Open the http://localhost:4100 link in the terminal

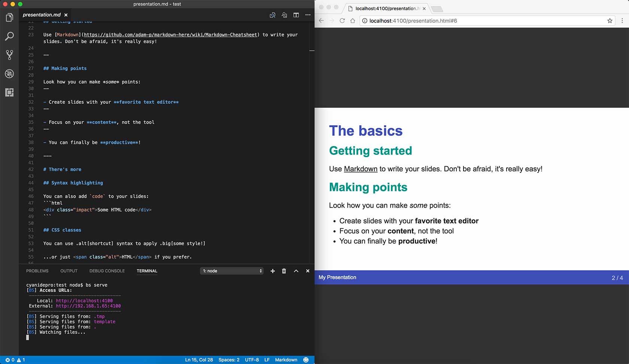click(x=85, y=300)
